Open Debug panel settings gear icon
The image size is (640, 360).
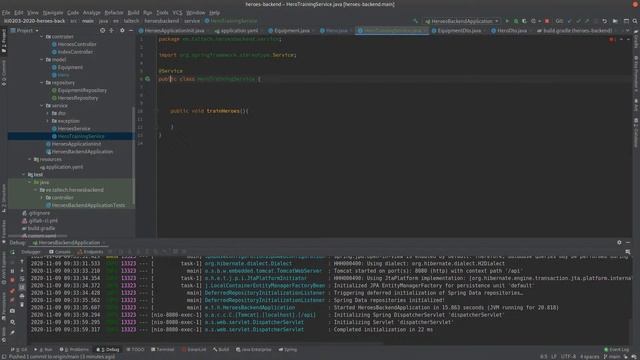[x=619, y=242]
